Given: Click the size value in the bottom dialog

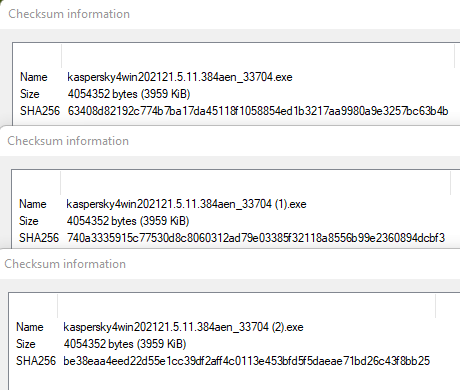Looking at the screenshot, I should (x=125, y=344).
